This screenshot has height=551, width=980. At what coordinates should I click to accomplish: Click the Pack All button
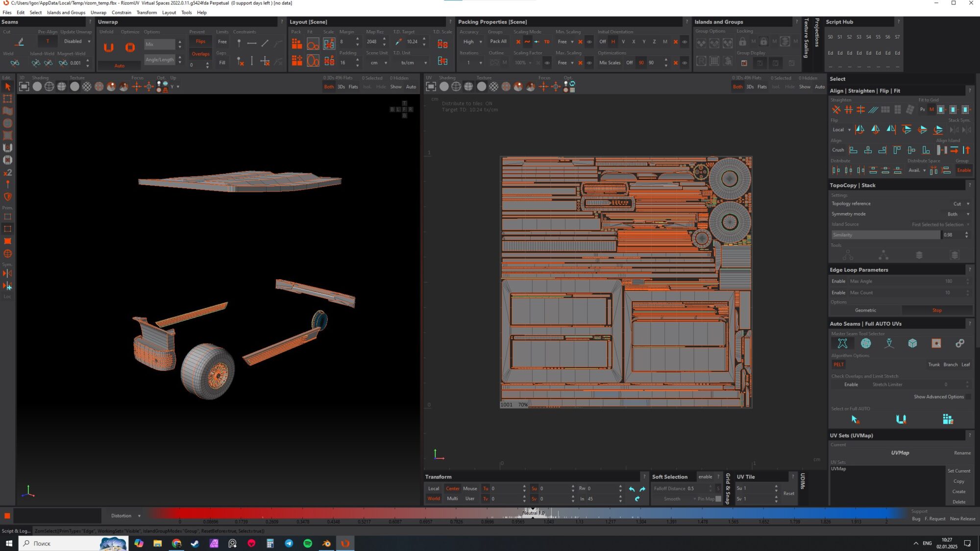click(498, 42)
